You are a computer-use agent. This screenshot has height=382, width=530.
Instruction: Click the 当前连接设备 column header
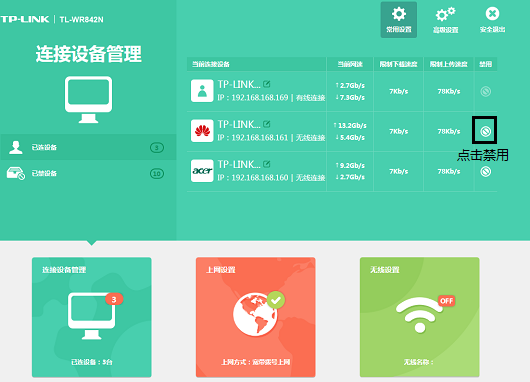(x=211, y=64)
